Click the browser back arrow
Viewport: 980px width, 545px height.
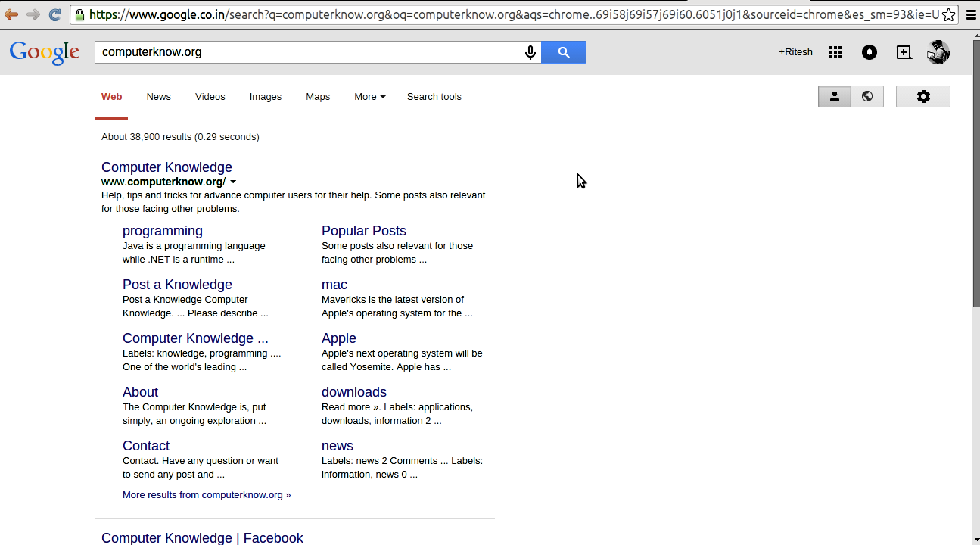(x=11, y=14)
